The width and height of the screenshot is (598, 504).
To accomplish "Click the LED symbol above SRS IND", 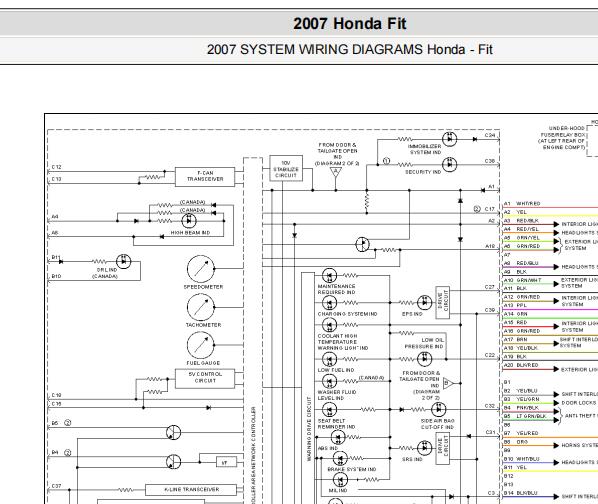I will tap(424, 448).
